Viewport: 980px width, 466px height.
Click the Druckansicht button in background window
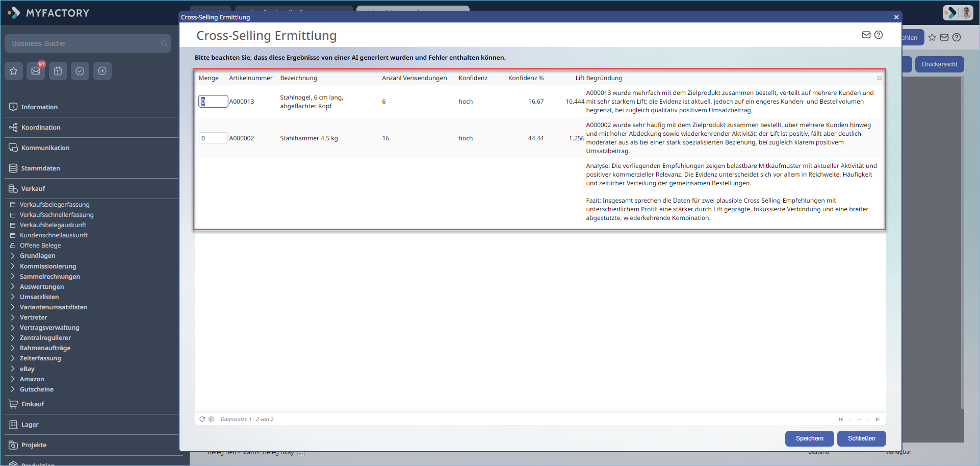(x=940, y=64)
